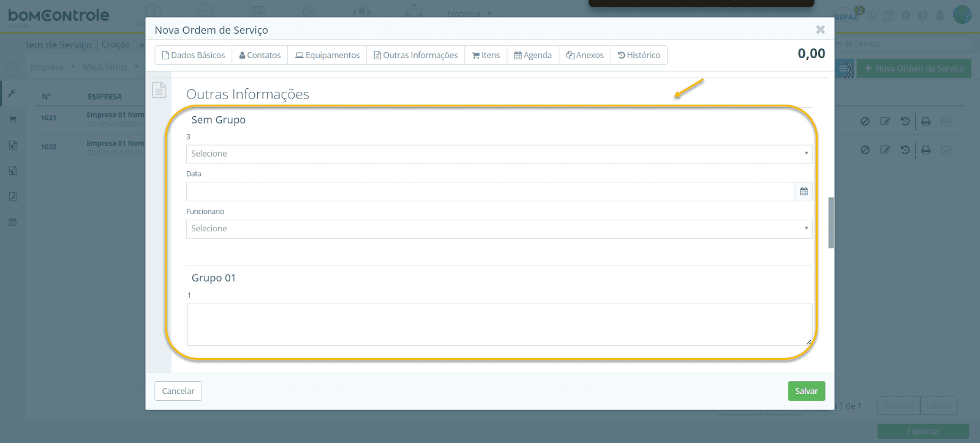Click the help question mark icon
The width and height of the screenshot is (980, 443).
click(922, 15)
